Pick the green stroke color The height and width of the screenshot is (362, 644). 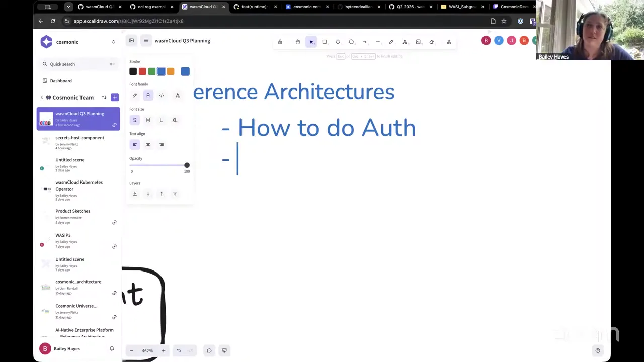[152, 71]
